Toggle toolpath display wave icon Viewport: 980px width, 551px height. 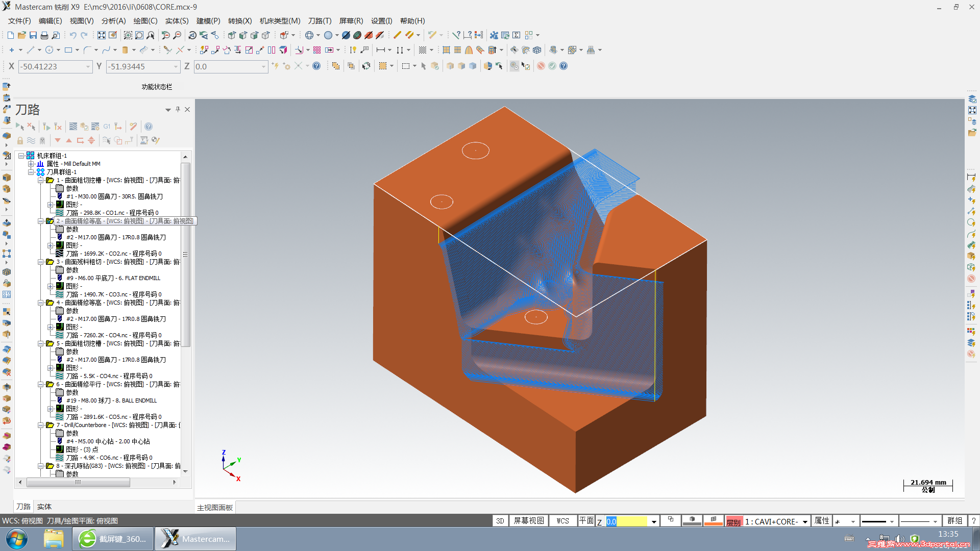click(x=31, y=140)
